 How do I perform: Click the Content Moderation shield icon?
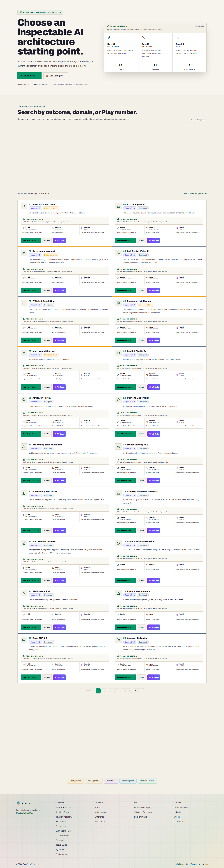(118, 400)
